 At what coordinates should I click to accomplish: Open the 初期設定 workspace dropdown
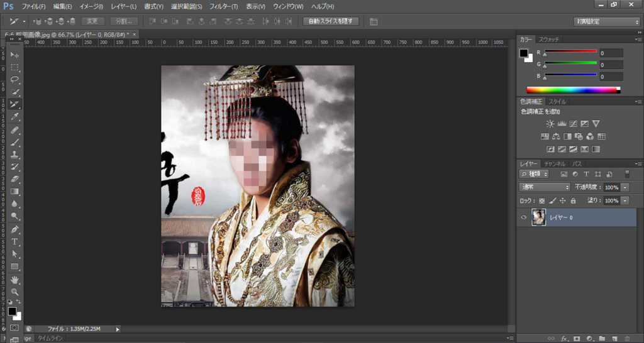[x=606, y=22]
